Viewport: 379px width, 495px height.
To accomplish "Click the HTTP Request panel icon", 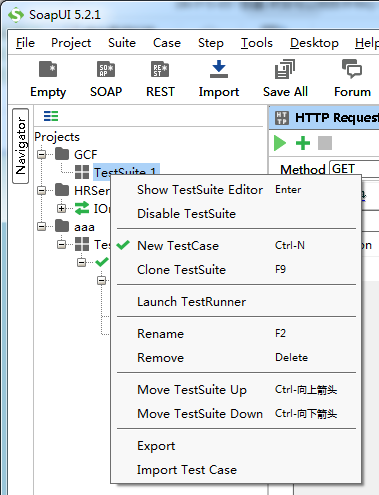I will point(282,118).
